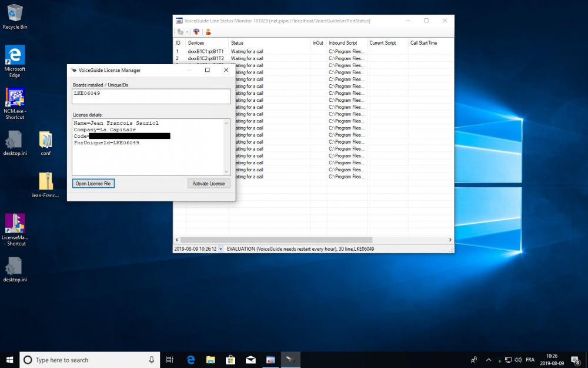Click the orange user toolbar icon
The height and width of the screenshot is (368, 588).
pyautogui.click(x=208, y=32)
